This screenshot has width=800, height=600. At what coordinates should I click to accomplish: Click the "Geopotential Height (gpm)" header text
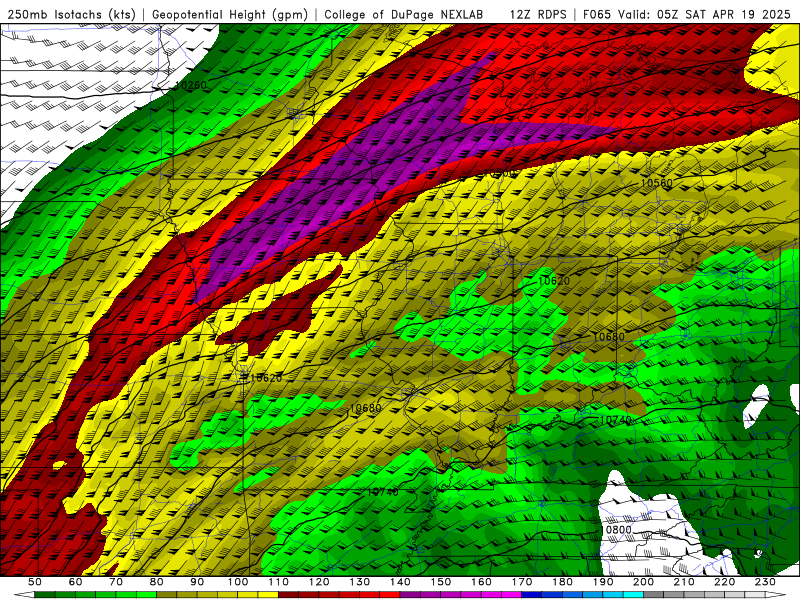click(x=230, y=15)
